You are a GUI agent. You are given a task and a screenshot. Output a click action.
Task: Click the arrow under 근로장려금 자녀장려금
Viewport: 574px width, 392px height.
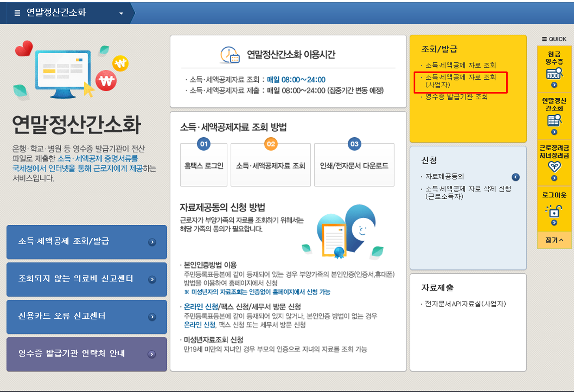point(554,178)
